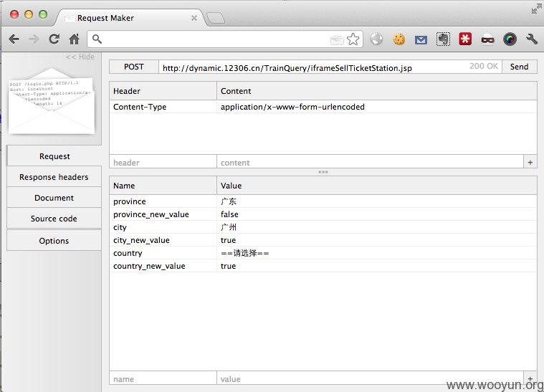This screenshot has width=544, height=392.
Task: Switch to Response headers tab
Action: [54, 177]
